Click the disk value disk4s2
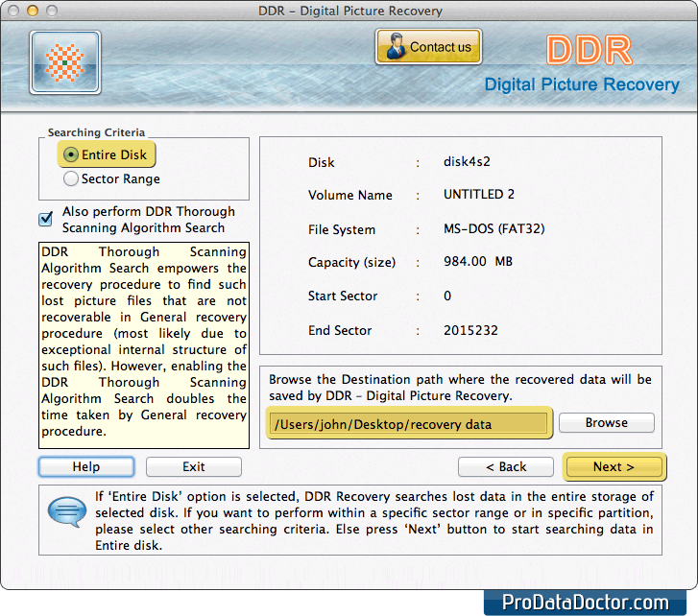 pyautogui.click(x=467, y=161)
